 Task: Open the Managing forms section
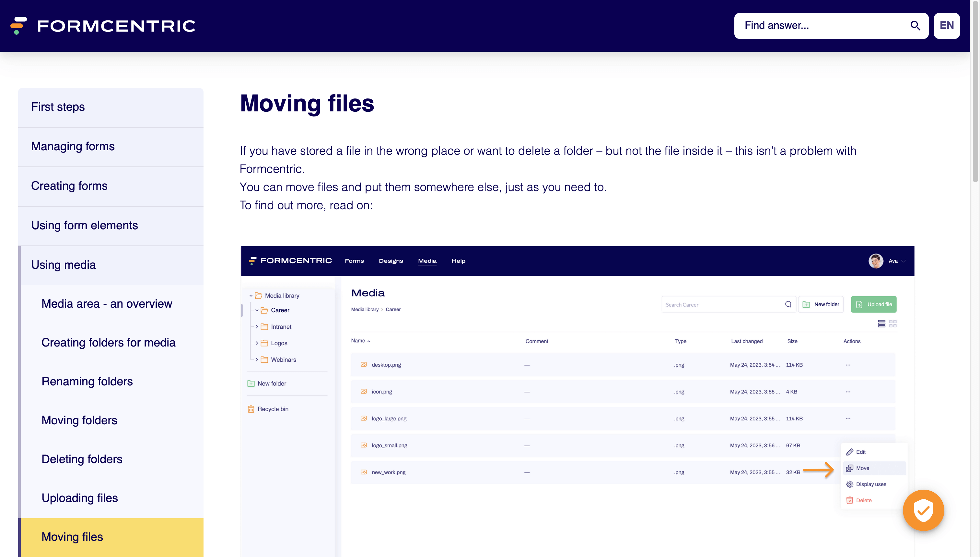pos(111,146)
